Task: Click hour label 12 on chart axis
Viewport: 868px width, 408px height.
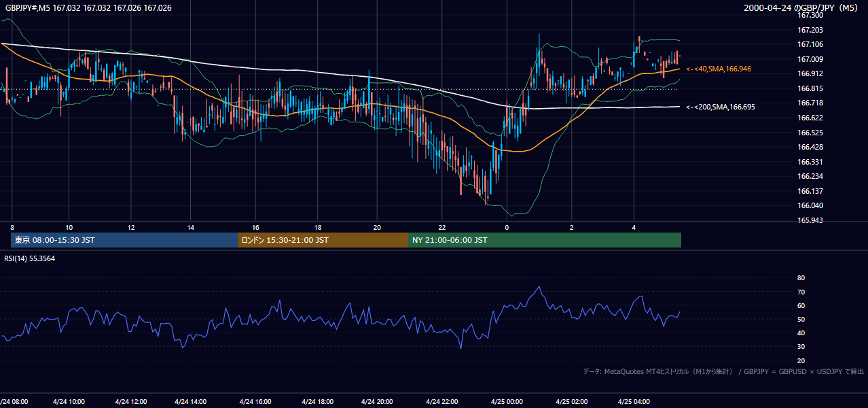Action: [131, 227]
